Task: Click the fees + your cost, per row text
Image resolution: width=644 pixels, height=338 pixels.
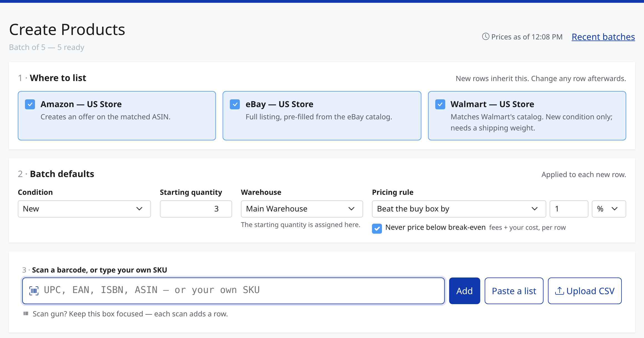Action: (527, 228)
